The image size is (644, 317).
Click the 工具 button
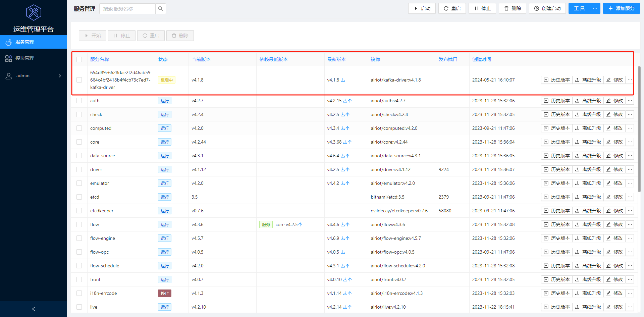(x=579, y=8)
